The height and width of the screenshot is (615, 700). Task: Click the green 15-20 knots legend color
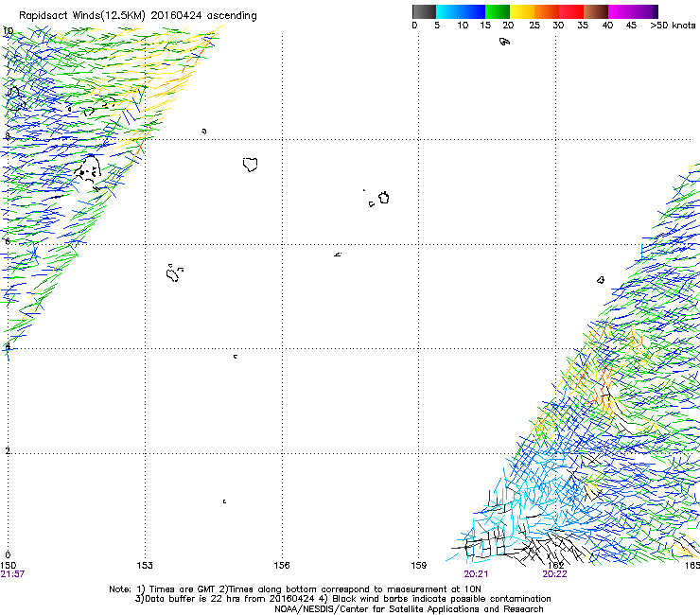tap(498, 11)
